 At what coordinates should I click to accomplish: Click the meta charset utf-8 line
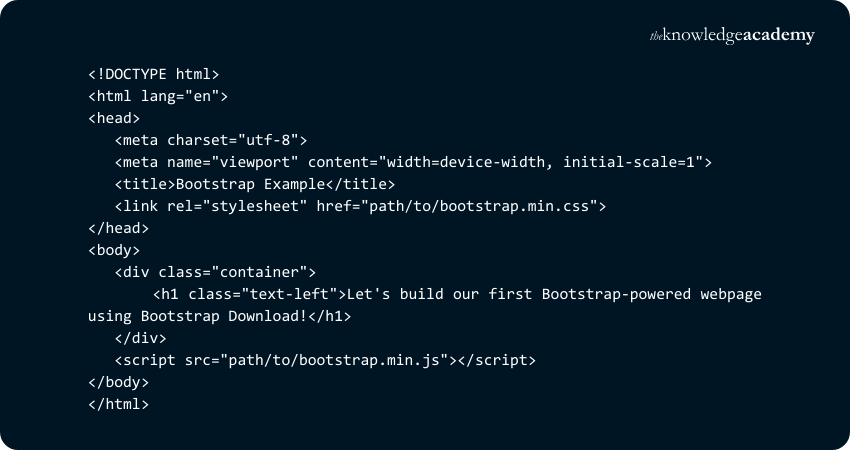(211, 140)
